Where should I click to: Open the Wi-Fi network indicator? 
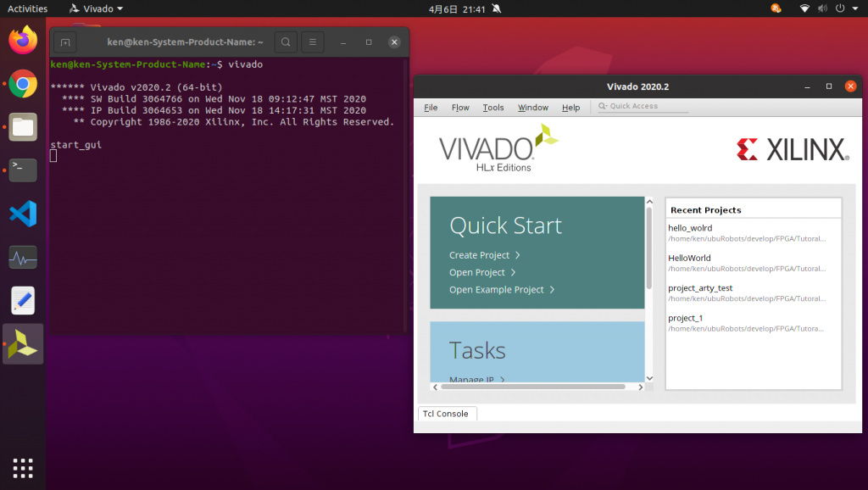[x=805, y=8]
